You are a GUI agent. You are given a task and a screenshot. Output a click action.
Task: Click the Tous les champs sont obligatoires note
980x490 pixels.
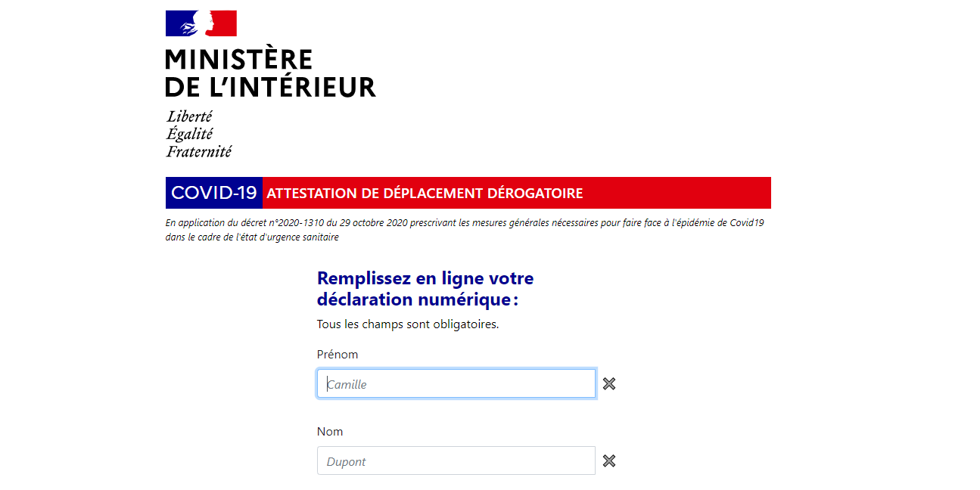(x=408, y=324)
